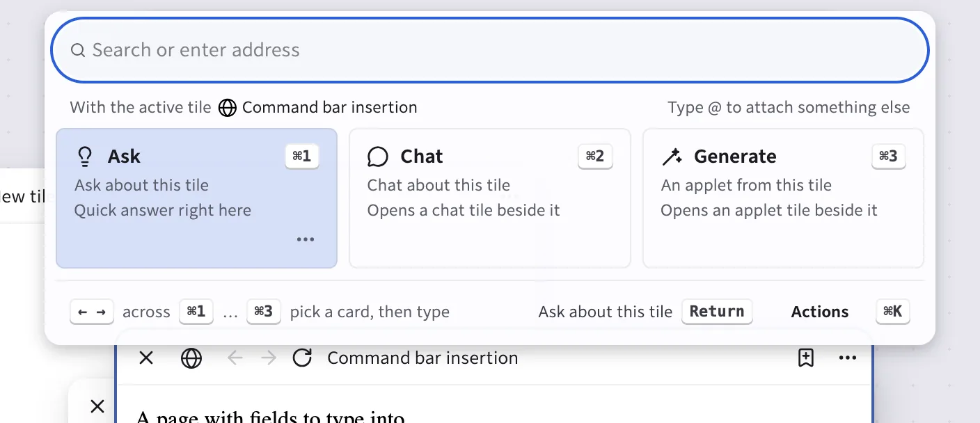This screenshot has width=980, height=423.
Task: Click 'Opens a chat tile beside it' text
Action: 464,210
